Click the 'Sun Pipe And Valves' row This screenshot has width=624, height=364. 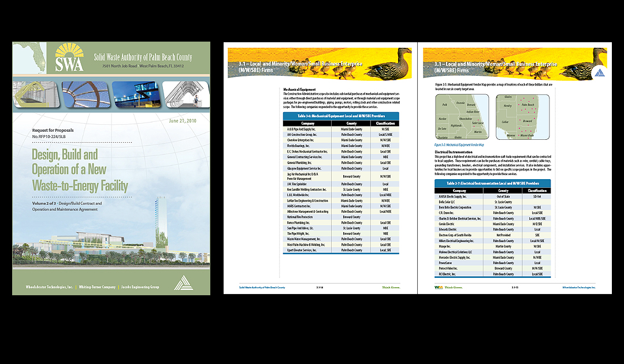tap(341, 228)
